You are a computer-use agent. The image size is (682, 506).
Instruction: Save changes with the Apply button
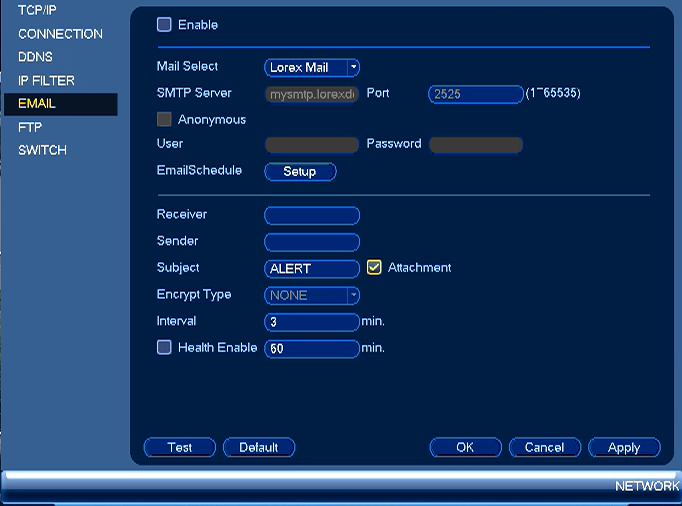tap(624, 447)
